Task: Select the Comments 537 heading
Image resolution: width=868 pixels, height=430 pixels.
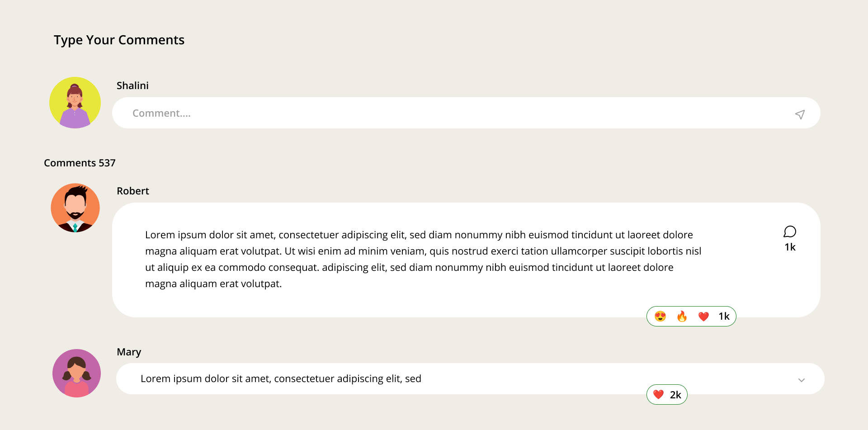Action: point(80,163)
